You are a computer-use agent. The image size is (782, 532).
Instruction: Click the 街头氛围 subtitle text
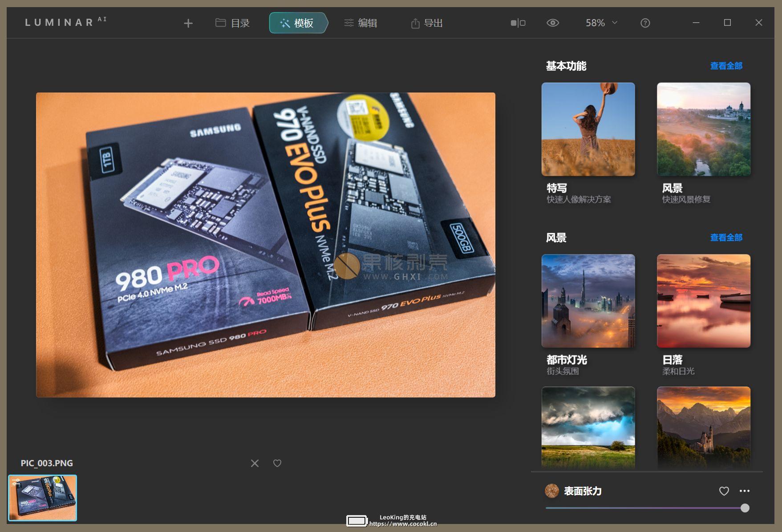563,371
